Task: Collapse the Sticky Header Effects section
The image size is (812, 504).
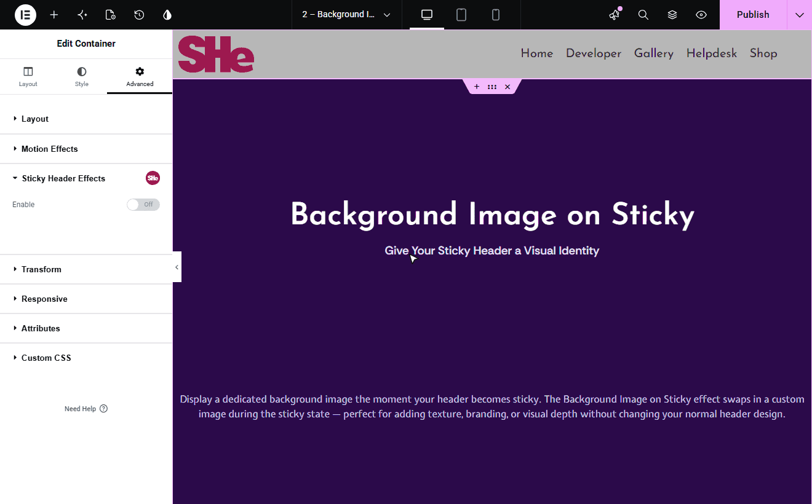Action: click(x=86, y=178)
